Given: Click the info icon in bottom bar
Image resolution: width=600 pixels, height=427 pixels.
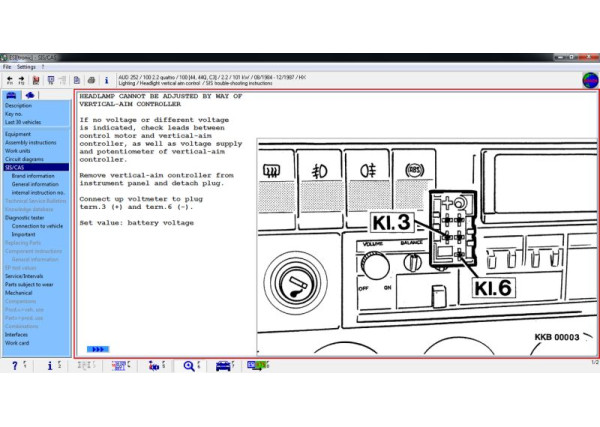Looking at the screenshot, I should pos(49,366).
